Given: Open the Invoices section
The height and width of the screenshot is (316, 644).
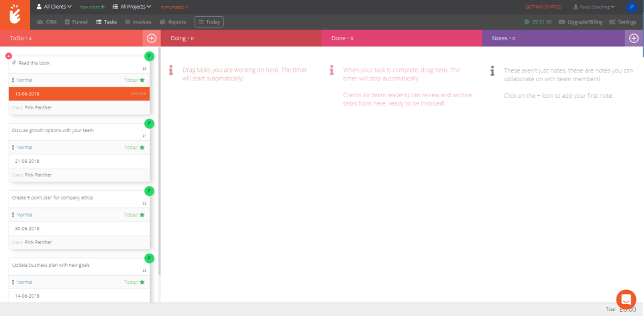Looking at the screenshot, I should coord(138,22).
